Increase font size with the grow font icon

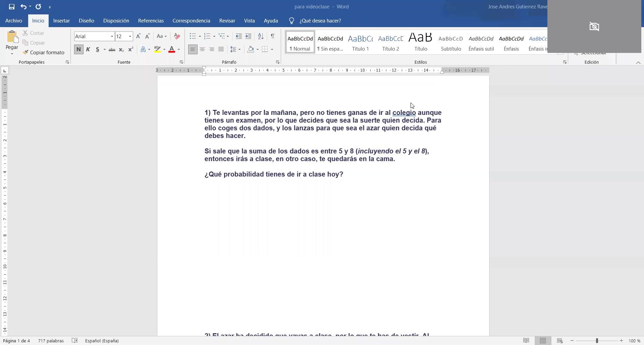138,36
